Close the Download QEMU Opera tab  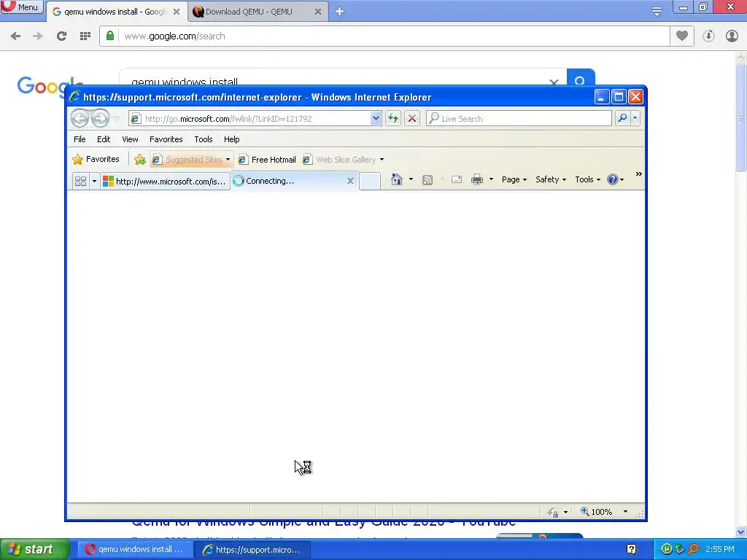[x=318, y=12]
